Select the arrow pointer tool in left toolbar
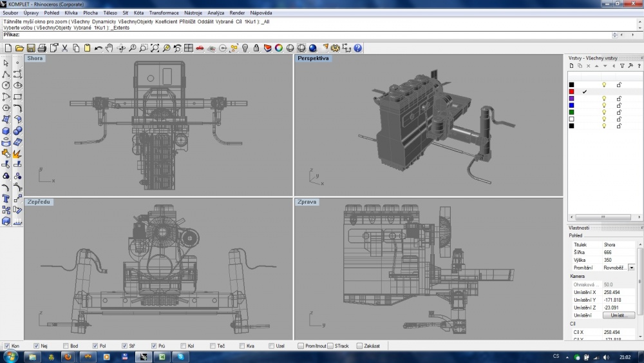This screenshot has height=363, width=644. (x=6, y=63)
